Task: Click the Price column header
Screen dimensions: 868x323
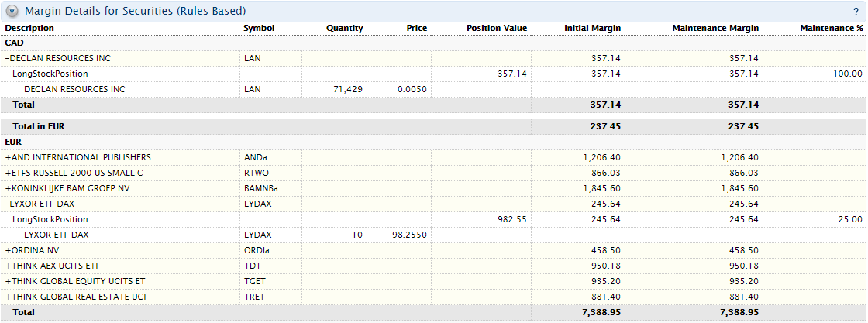Action: point(417,28)
